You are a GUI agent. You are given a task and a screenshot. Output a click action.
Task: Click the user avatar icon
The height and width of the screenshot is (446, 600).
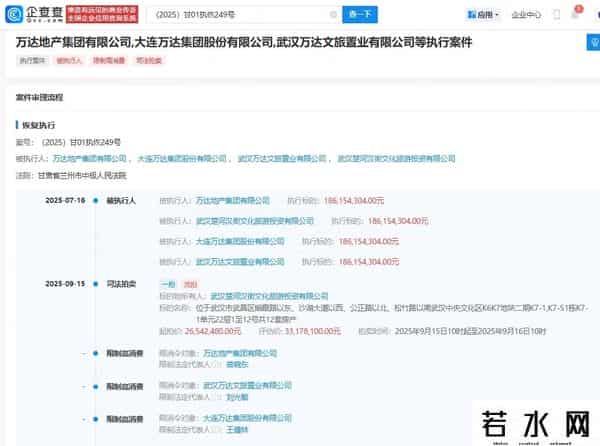point(592,15)
